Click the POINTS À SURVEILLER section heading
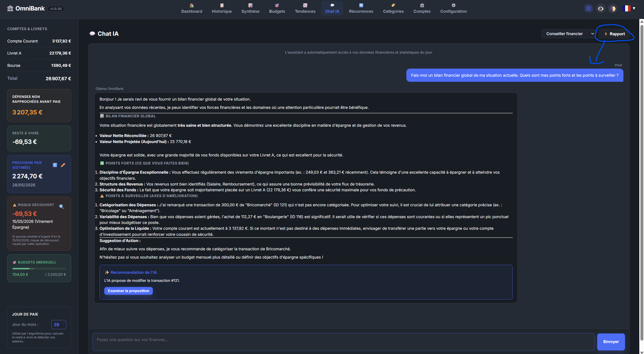This screenshot has height=354, width=644. (149, 196)
